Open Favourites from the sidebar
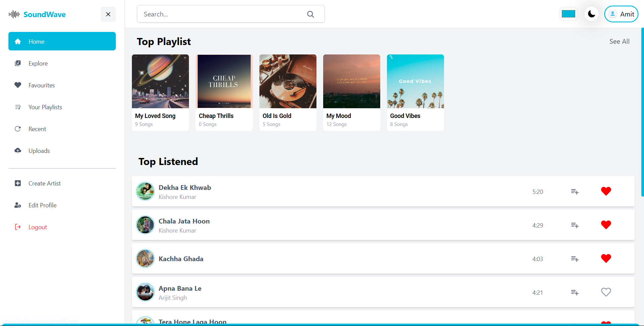The height and width of the screenshot is (326, 644). point(62,85)
